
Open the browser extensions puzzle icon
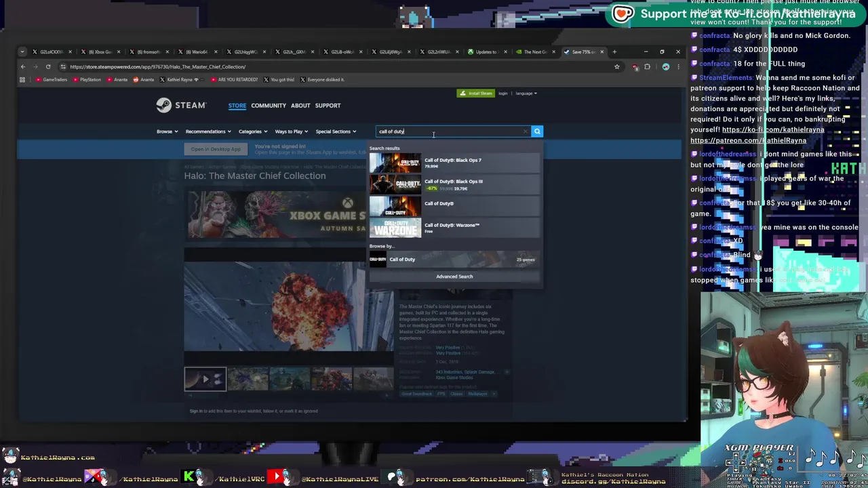(x=647, y=66)
